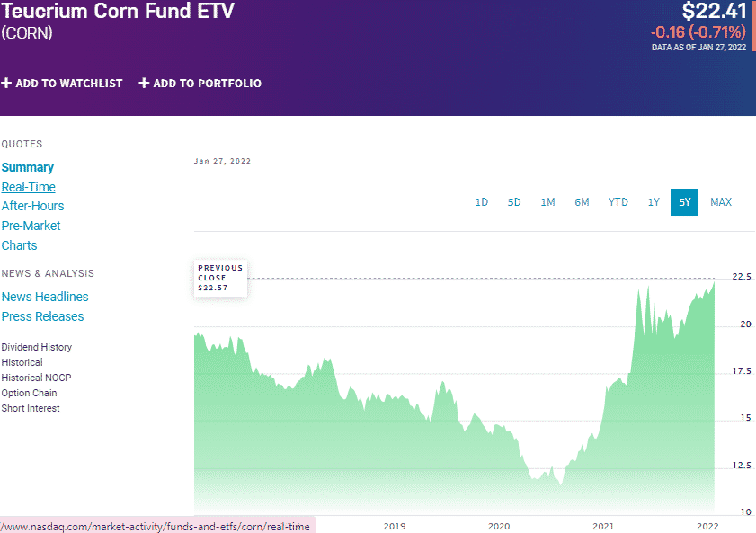Select the 5D chart time range
Screen dimensions: 756x533
point(514,201)
